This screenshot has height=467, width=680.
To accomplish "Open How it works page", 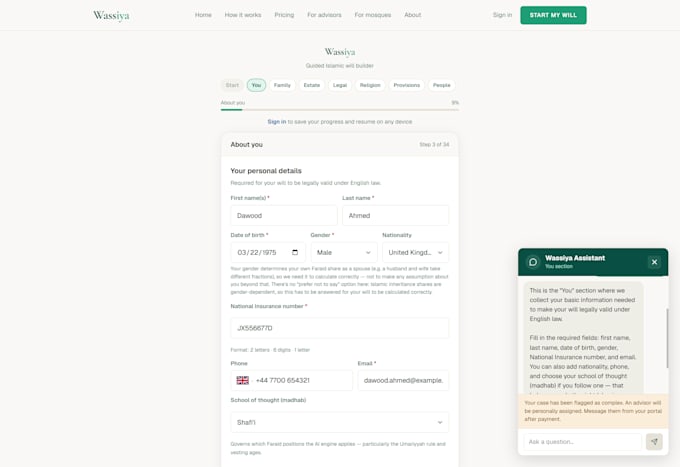I will point(243,15).
